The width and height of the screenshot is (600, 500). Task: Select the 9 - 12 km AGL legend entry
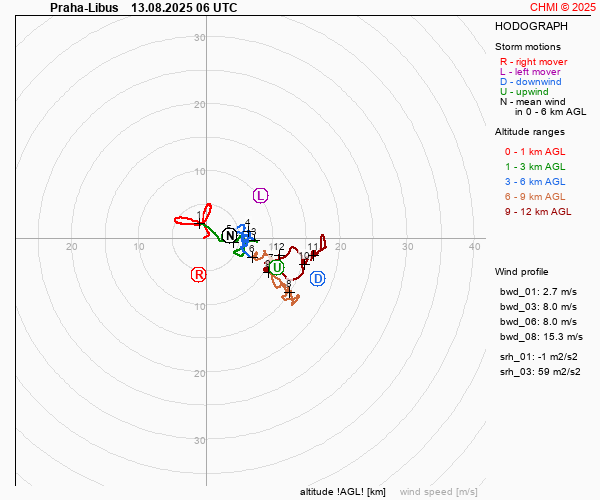click(538, 212)
